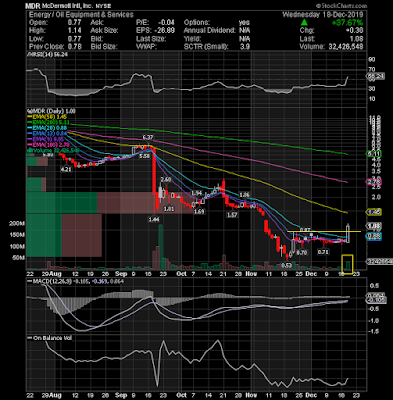Image resolution: width=393 pixels, height=400 pixels.
Task: Click the Chg value +0.30
Action: click(x=355, y=31)
